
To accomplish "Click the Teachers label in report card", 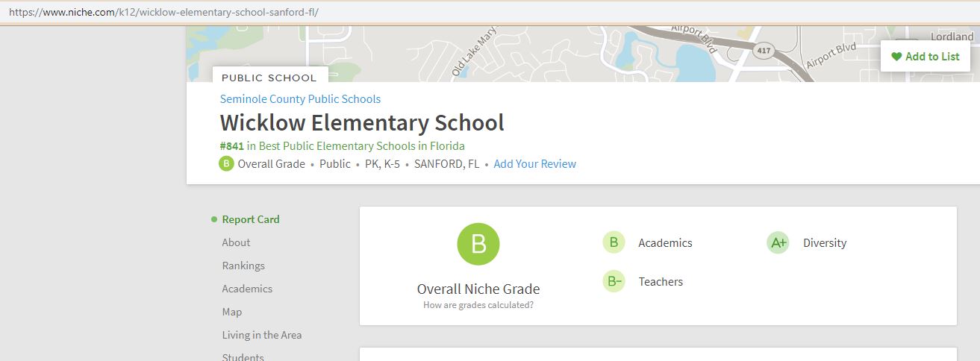I will 661,281.
